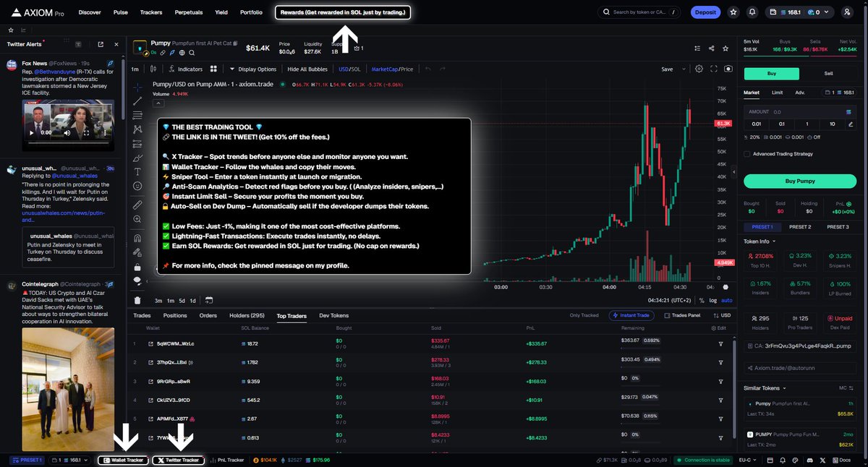
Task: Select the emoji icon drawing tool
Action: 137,186
